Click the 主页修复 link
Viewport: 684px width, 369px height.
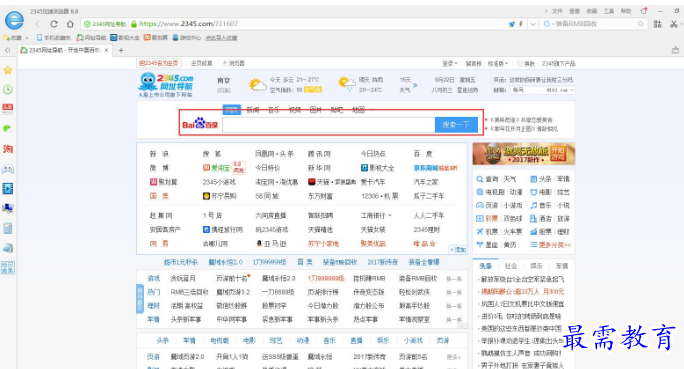(202, 63)
